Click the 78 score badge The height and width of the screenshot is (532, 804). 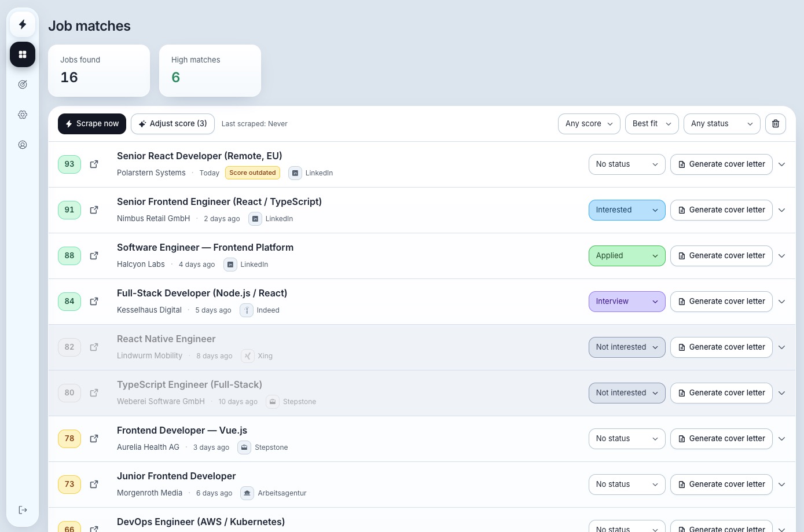(69, 439)
